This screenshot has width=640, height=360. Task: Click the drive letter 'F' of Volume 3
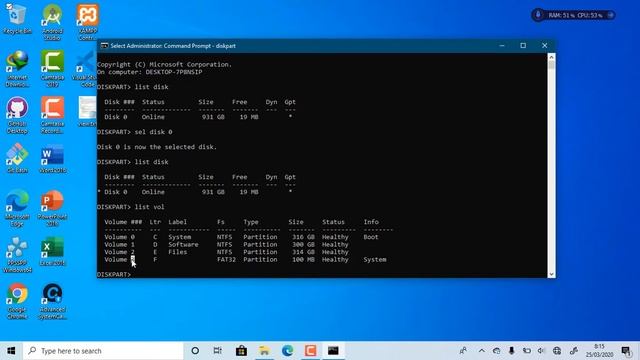tap(155, 260)
